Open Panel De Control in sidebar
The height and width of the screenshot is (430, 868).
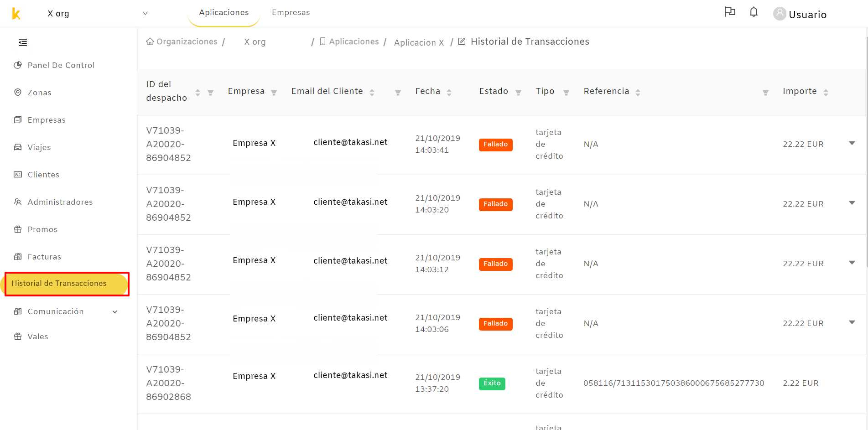tap(61, 65)
